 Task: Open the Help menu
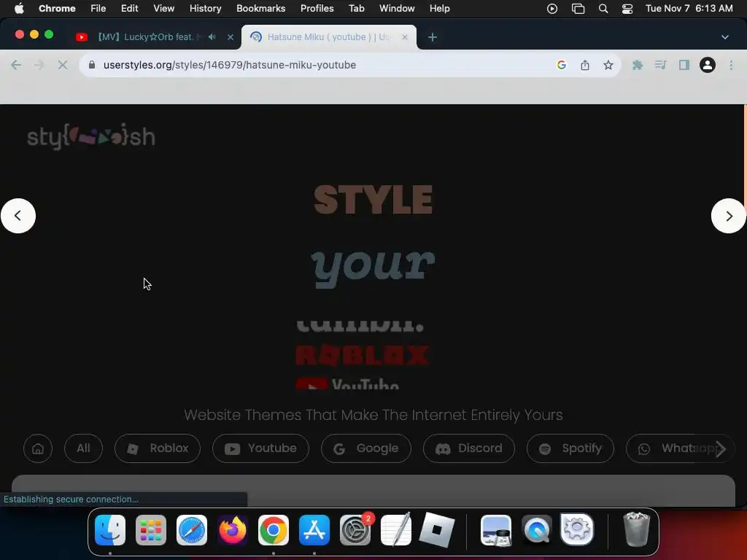coord(439,9)
